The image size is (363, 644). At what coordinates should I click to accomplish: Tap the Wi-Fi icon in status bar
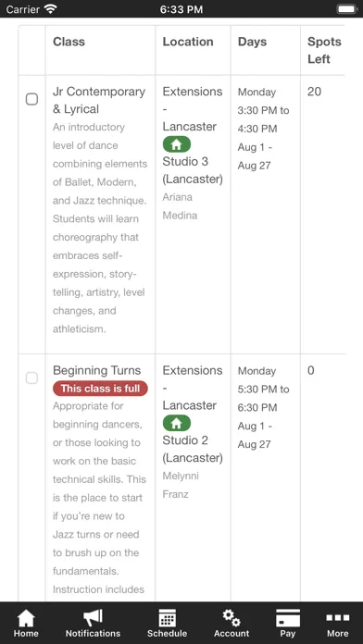pyautogui.click(x=51, y=9)
